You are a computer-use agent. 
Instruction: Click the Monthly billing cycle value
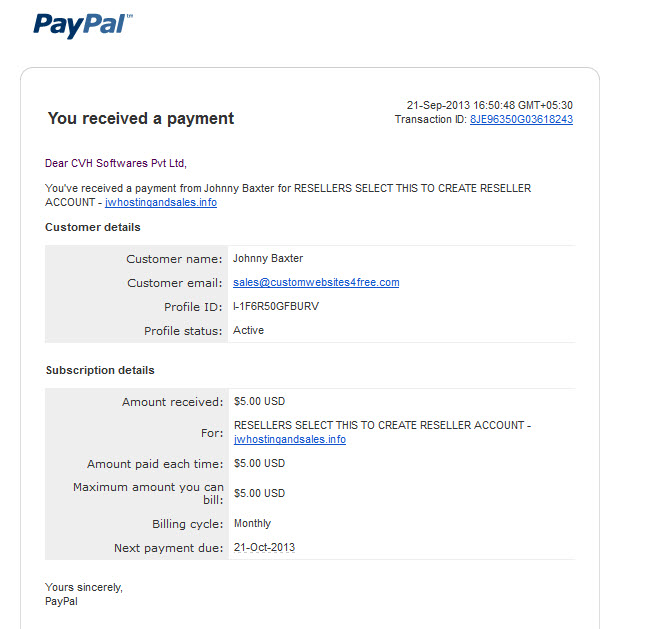(252, 523)
